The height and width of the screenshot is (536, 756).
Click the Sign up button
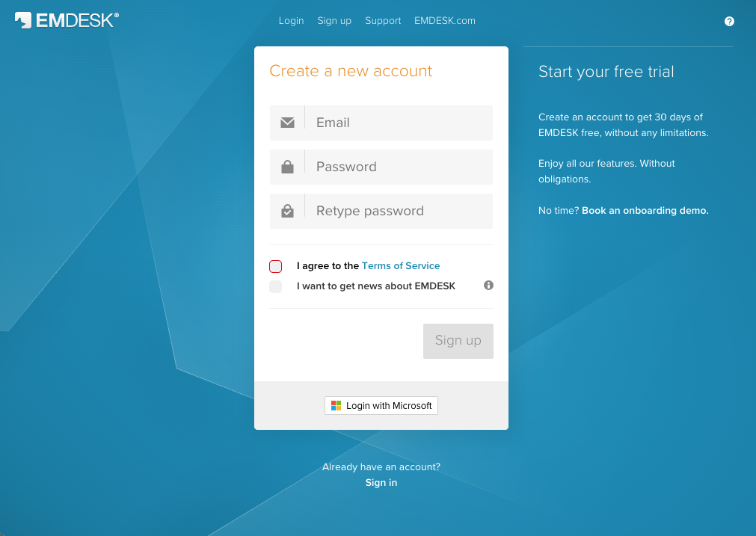click(458, 341)
